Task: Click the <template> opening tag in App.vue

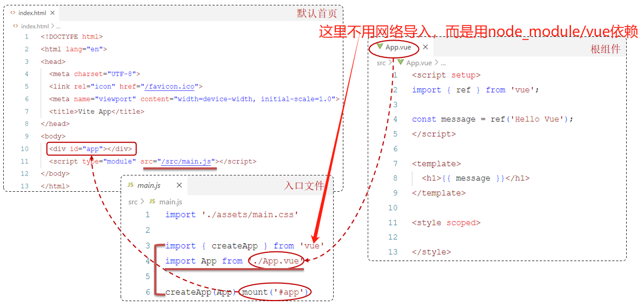Action: point(436,164)
